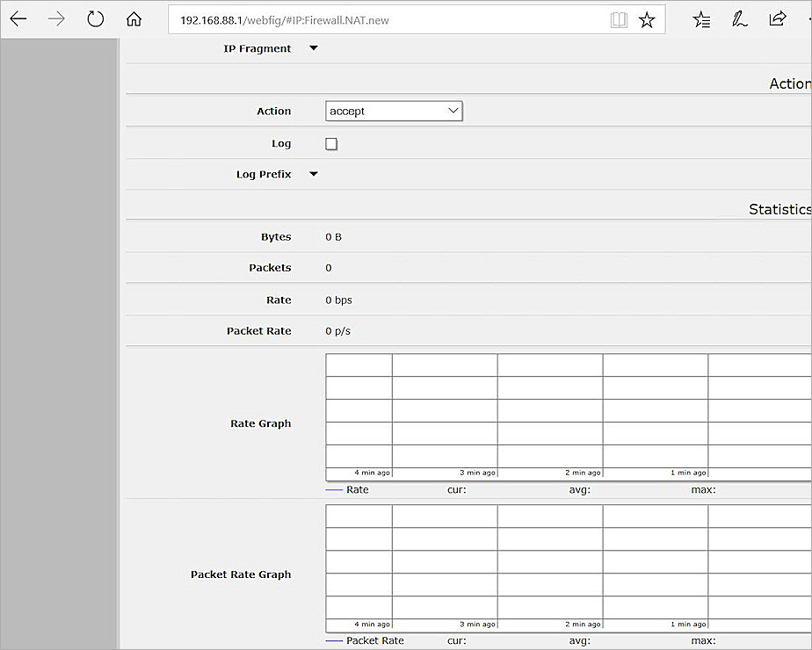Open the Hub favorites list
This screenshot has width=812, height=650.
[701, 19]
